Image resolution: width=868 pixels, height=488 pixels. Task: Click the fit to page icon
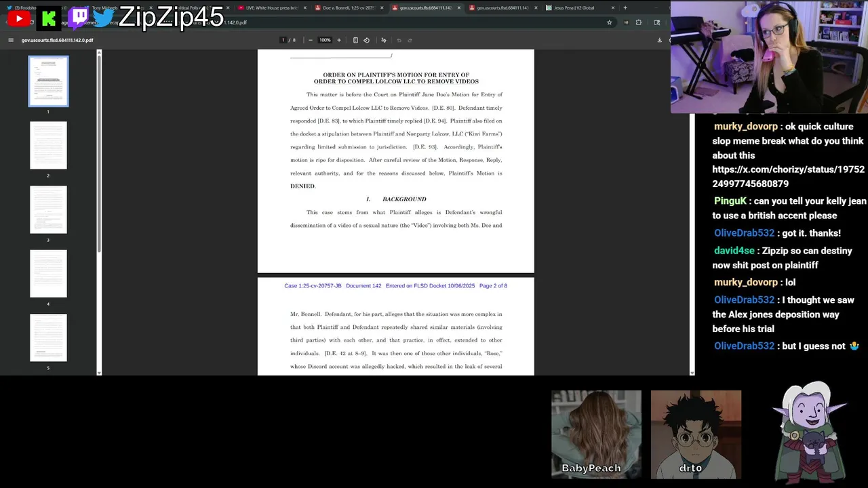[355, 40]
